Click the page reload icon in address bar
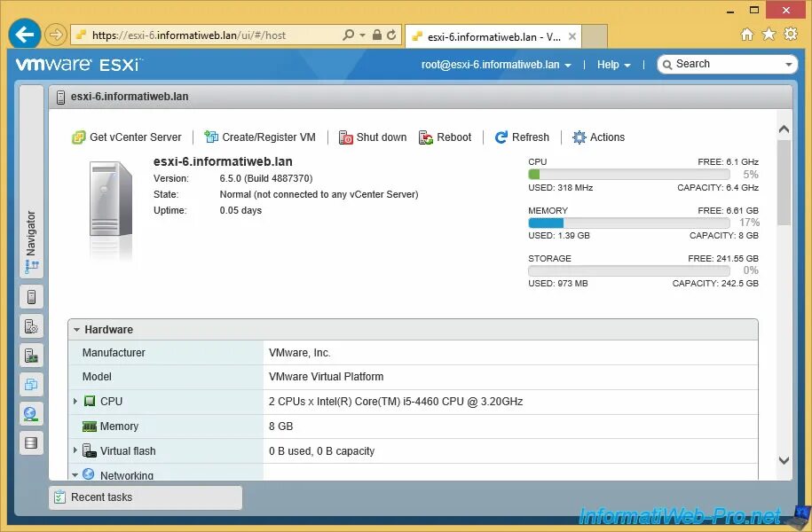 [x=391, y=35]
